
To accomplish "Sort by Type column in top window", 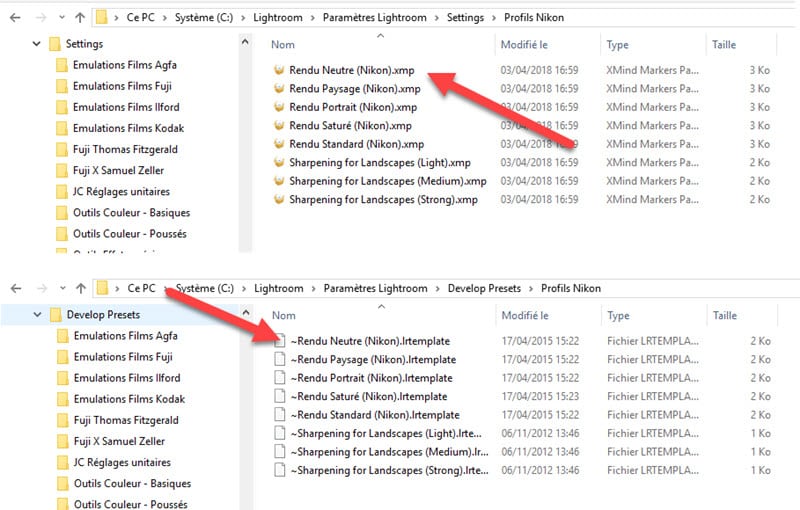I will pyautogui.click(x=617, y=44).
